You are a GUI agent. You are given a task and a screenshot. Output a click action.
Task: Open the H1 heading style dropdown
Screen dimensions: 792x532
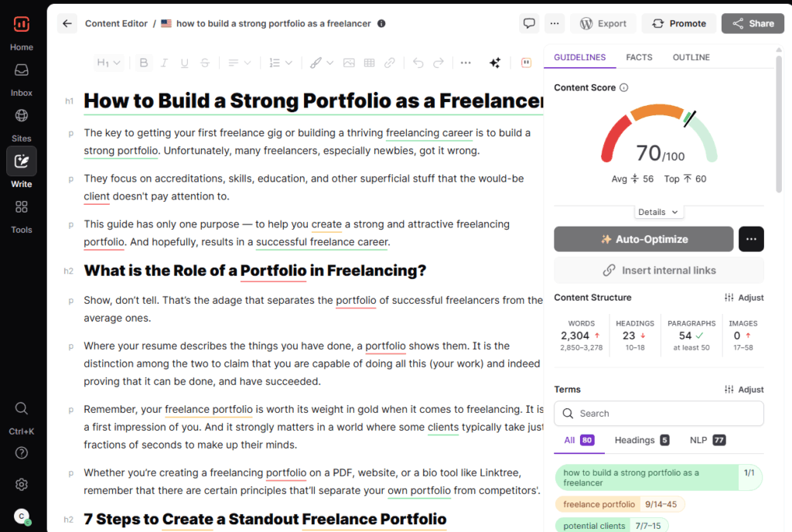coord(108,63)
